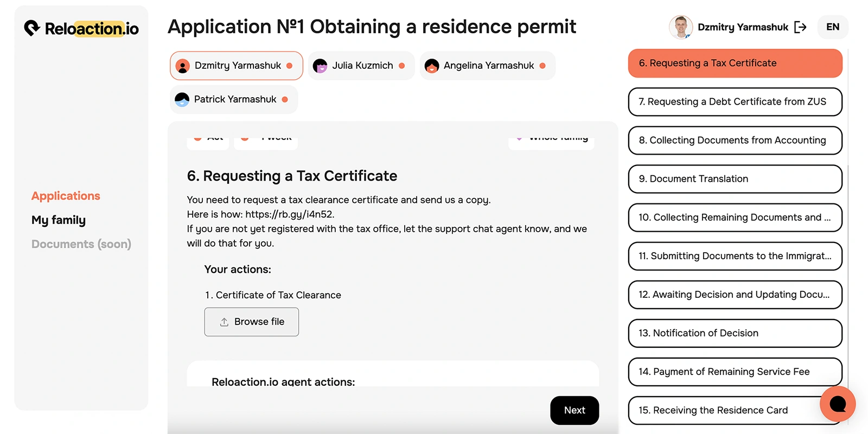Open the EN language selector

pyautogui.click(x=833, y=27)
